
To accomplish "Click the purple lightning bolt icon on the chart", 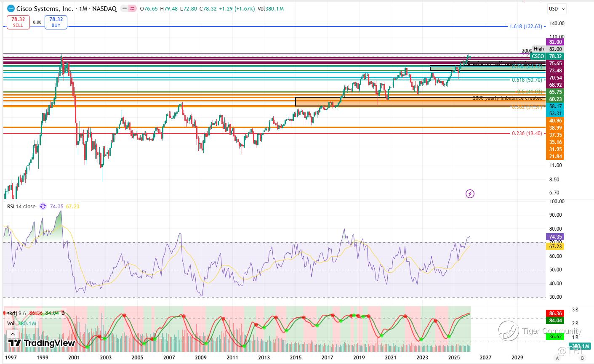I will [470, 194].
